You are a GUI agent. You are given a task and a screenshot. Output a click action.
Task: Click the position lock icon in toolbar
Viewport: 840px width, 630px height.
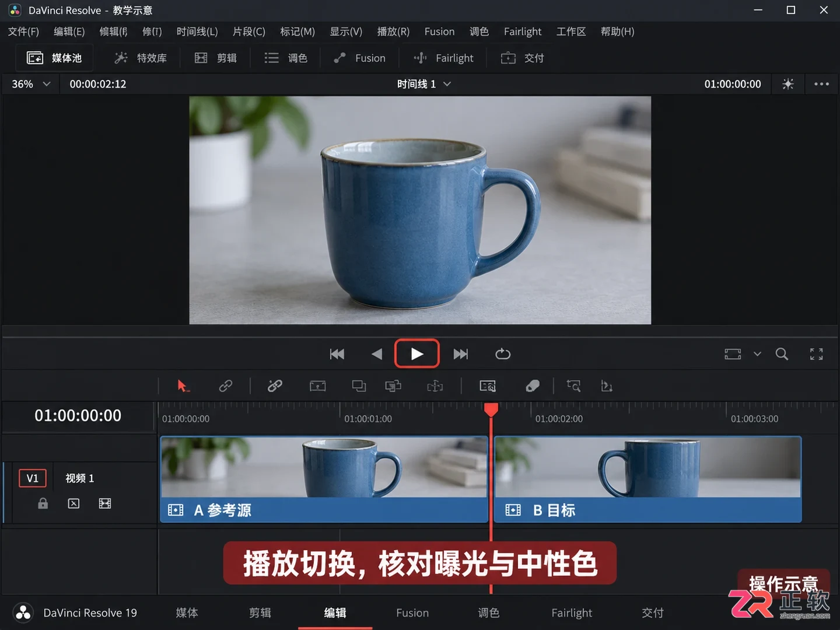[607, 386]
